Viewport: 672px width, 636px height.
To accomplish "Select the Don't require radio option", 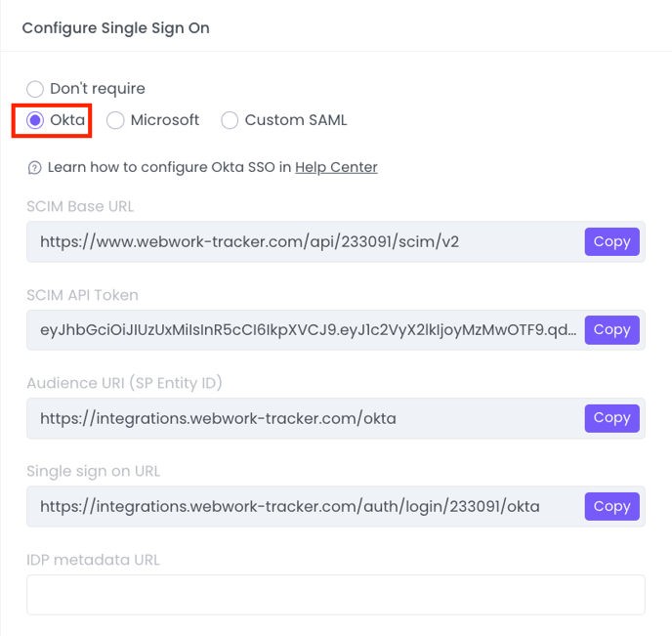I will (x=35, y=89).
